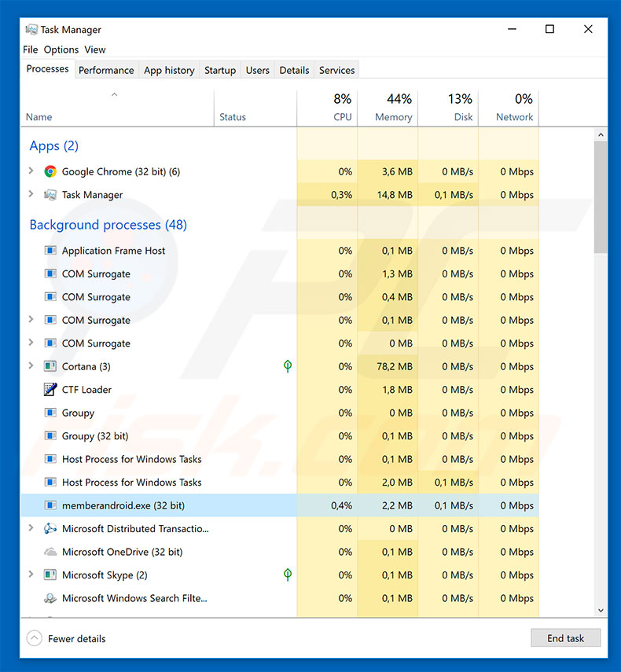Click the 1,8 MB memory value for CTF Loader
Viewport: 621px width, 672px height.
[397, 390]
